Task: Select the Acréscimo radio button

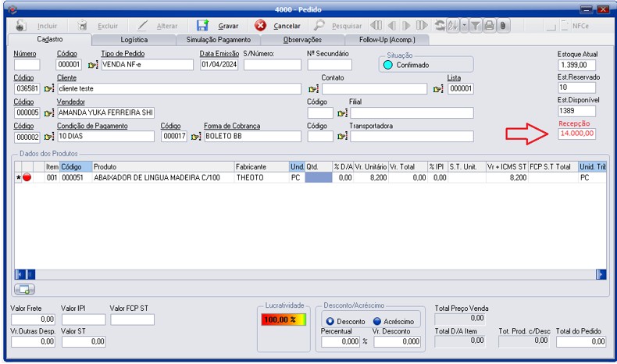Action: click(x=377, y=321)
